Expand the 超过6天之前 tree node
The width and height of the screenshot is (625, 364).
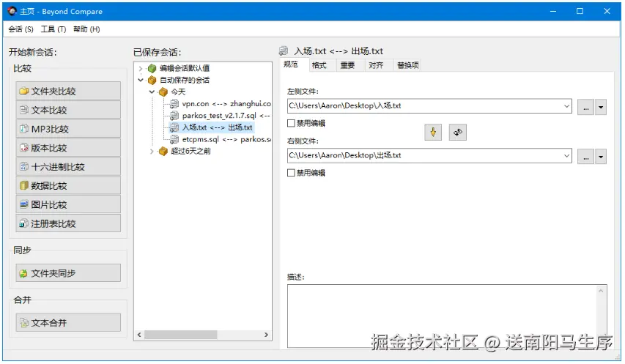(x=152, y=152)
